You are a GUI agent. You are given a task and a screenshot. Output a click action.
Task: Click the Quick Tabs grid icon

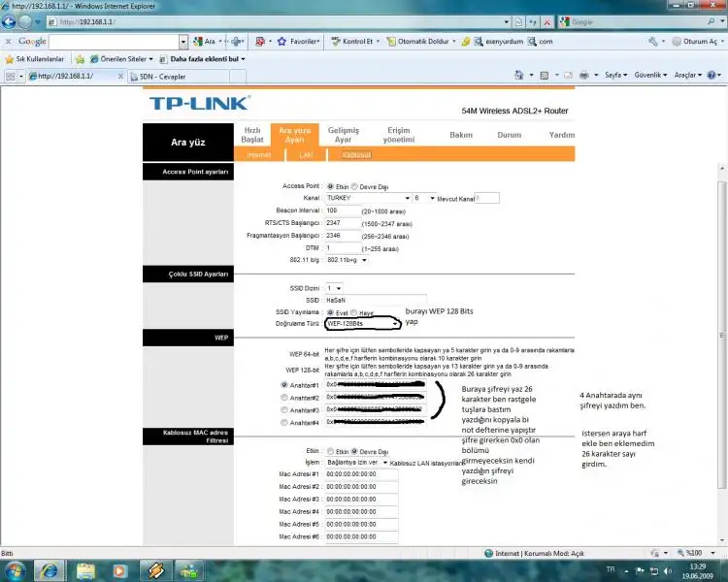(x=11, y=76)
